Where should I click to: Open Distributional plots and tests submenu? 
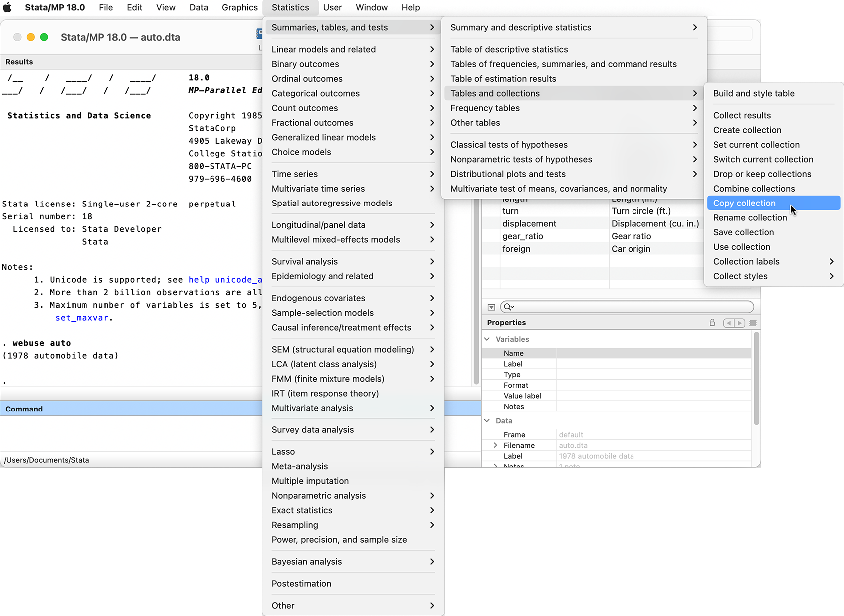pos(574,174)
